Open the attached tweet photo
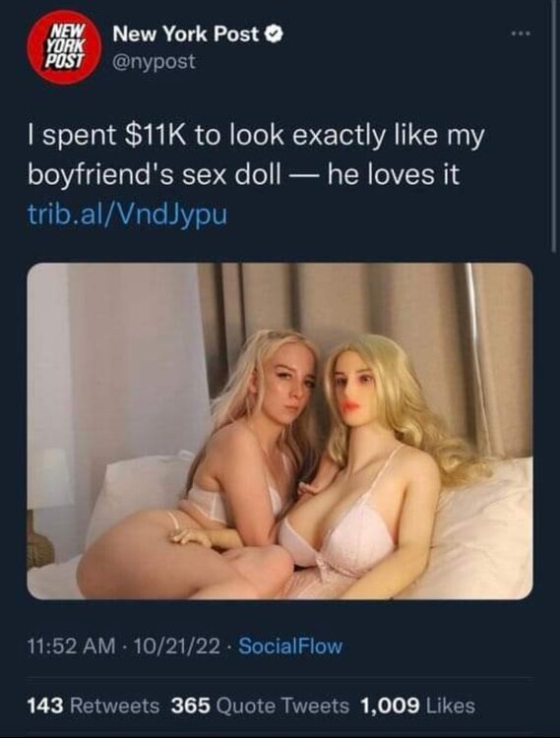This screenshot has height=738, width=560. [280, 431]
